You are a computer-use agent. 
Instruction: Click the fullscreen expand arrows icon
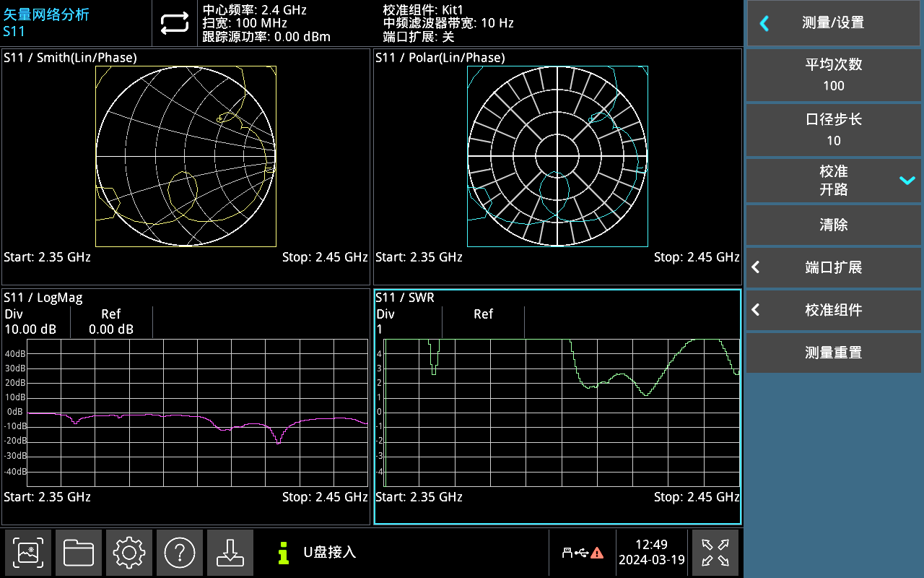pos(715,553)
